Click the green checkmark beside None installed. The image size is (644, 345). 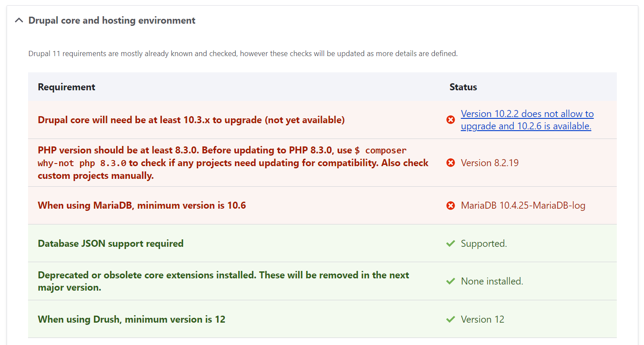pos(451,281)
